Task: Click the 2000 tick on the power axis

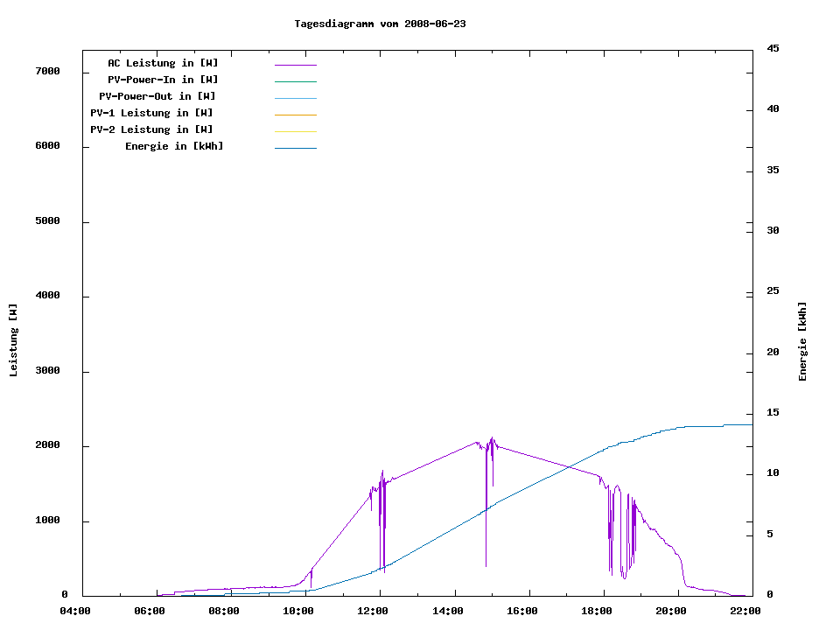Action: 46,445
